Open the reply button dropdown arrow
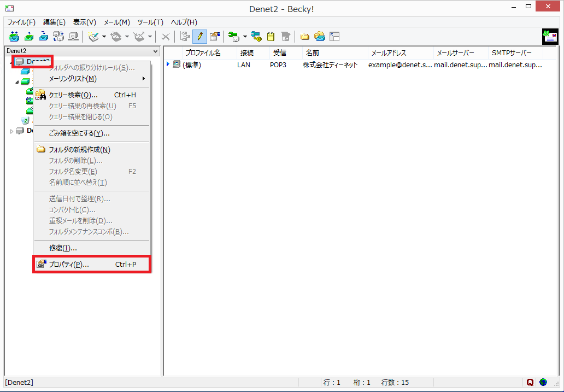 coord(127,37)
